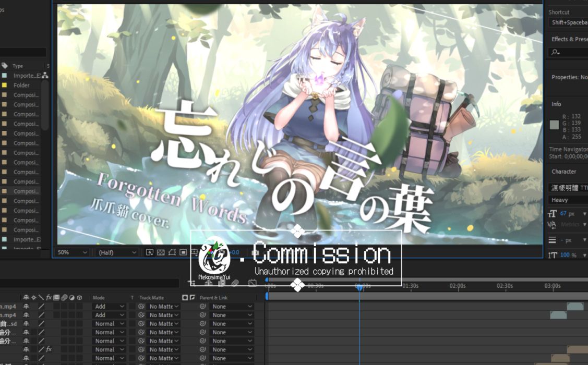Toggle quality switch on the 曲_sd layer

tap(41, 323)
